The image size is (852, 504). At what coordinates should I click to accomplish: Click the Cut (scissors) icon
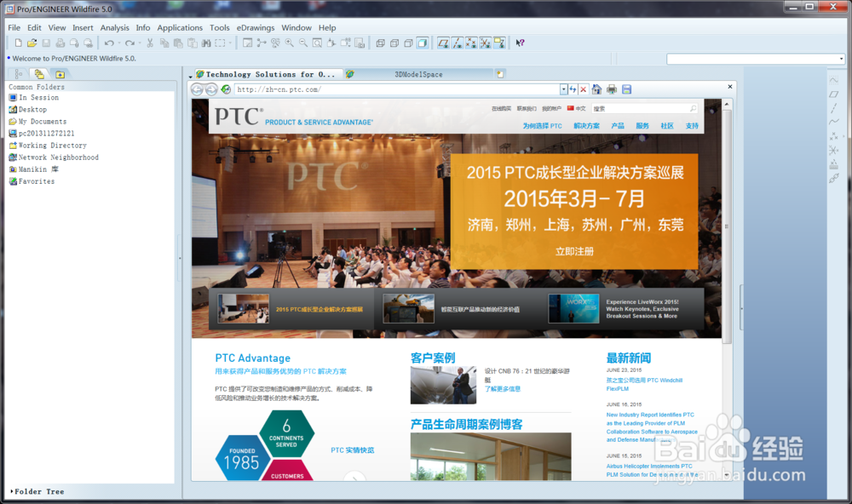tap(150, 43)
